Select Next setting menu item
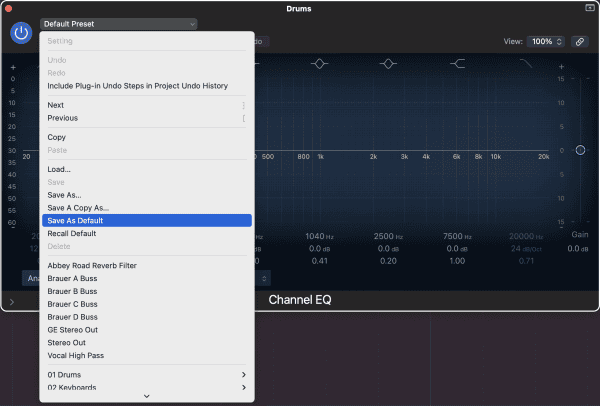The image size is (600, 406). tap(147, 105)
